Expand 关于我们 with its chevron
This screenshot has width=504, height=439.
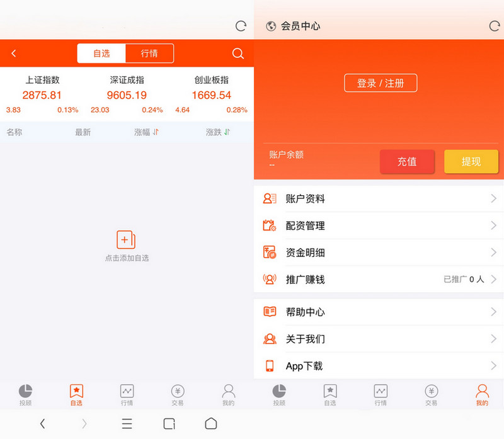click(494, 339)
